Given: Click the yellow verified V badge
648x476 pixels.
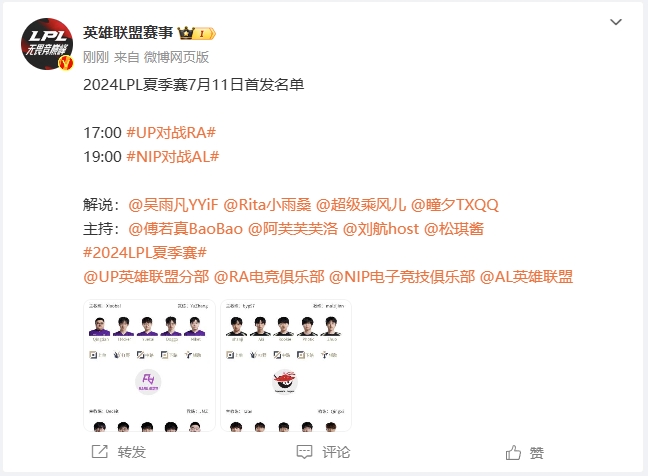Looking at the screenshot, I should point(66,63).
